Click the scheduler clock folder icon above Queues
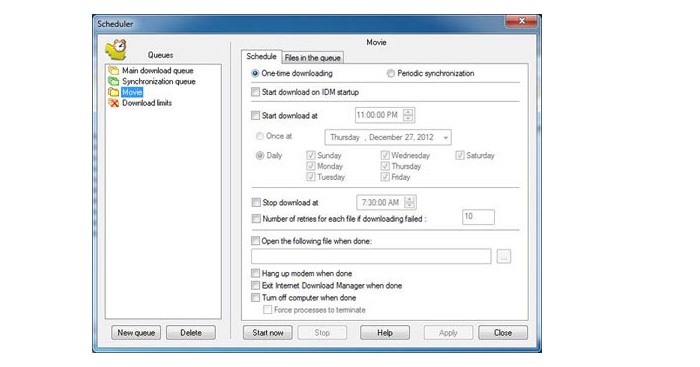Screen dimensions: 700x367 coord(116,50)
